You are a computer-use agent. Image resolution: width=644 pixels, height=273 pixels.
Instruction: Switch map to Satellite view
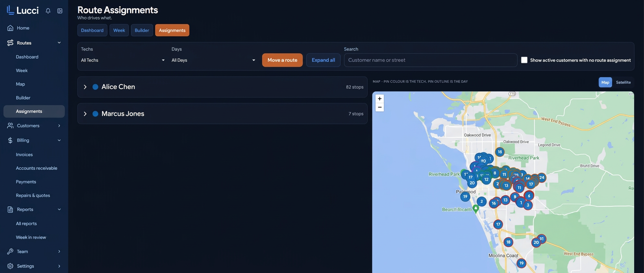click(x=623, y=82)
